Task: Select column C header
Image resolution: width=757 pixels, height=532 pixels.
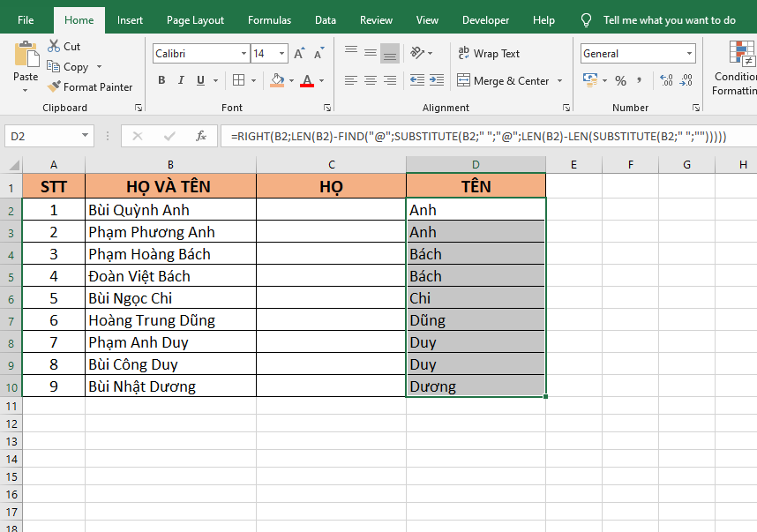Action: tap(331, 165)
